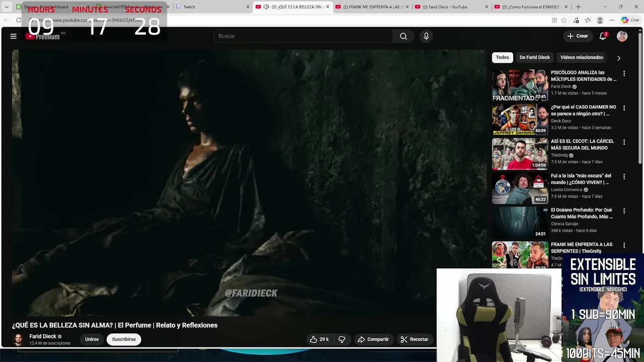Open the Copilot Chat button
The width and height of the screenshot is (644, 362).
point(630,20)
